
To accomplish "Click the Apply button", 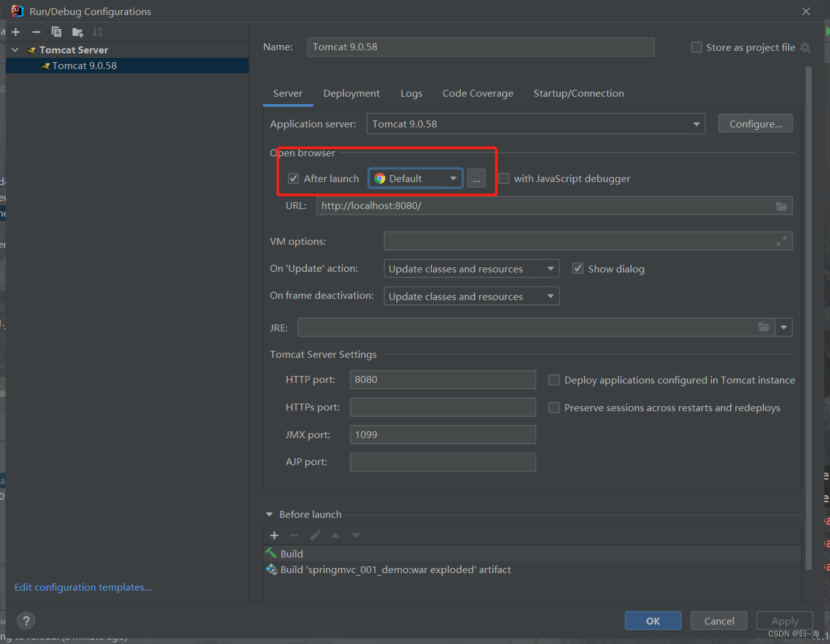I will (x=785, y=621).
